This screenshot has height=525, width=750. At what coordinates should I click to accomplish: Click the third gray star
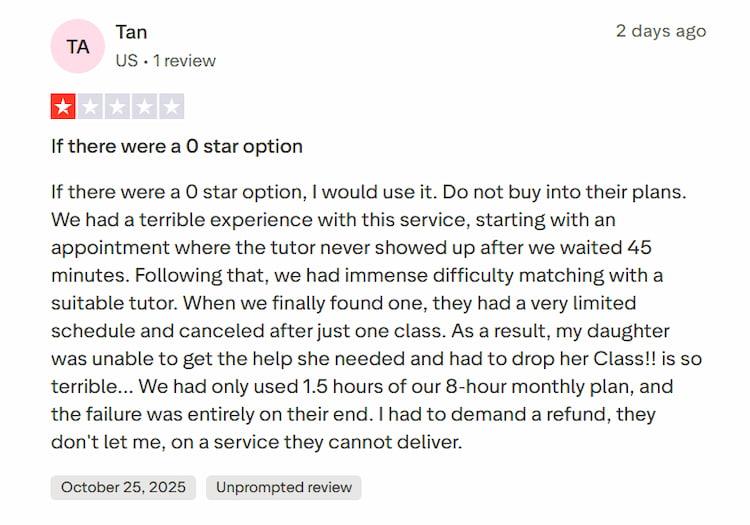[117, 107]
